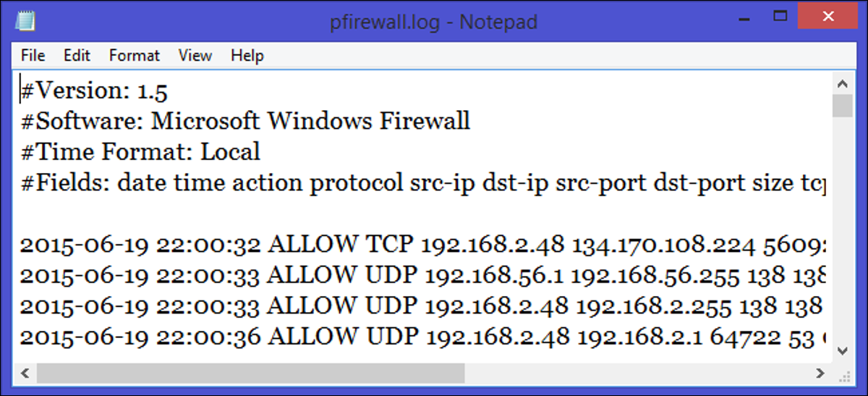Open the Format menu
868x396 pixels.
[x=134, y=55]
